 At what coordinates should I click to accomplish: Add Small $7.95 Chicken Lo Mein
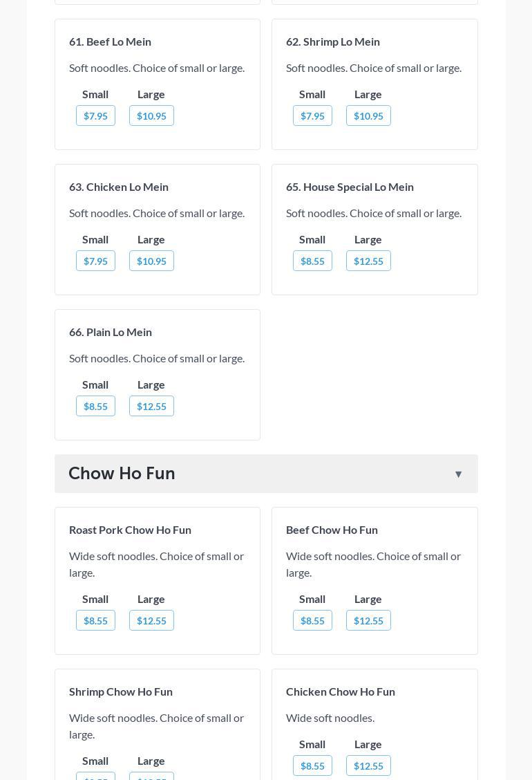[x=95, y=261]
